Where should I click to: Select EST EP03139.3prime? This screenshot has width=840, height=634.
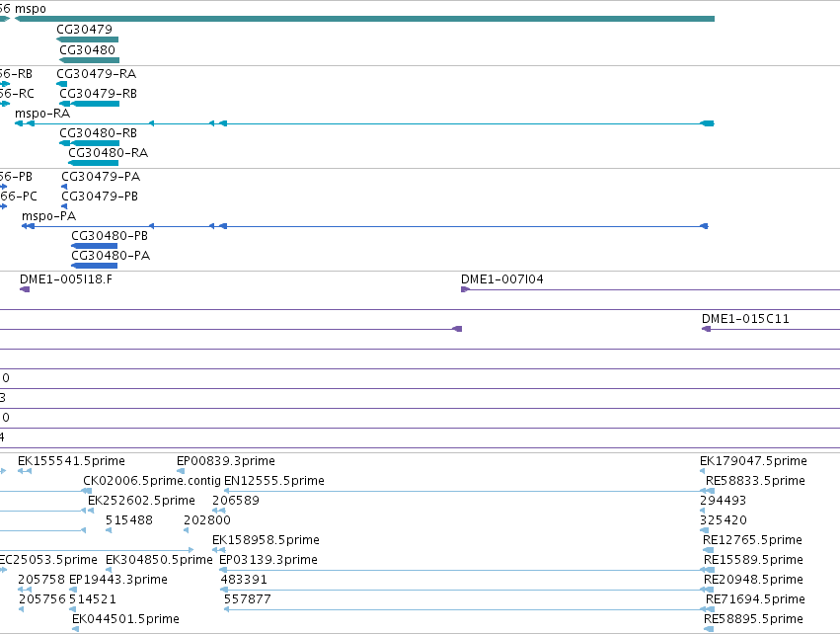tap(268, 560)
